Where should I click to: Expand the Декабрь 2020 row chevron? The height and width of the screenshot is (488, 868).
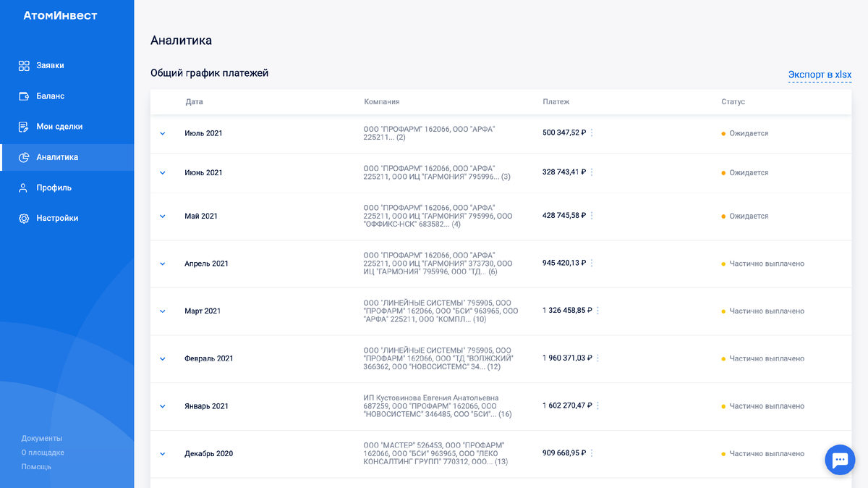coord(163,454)
